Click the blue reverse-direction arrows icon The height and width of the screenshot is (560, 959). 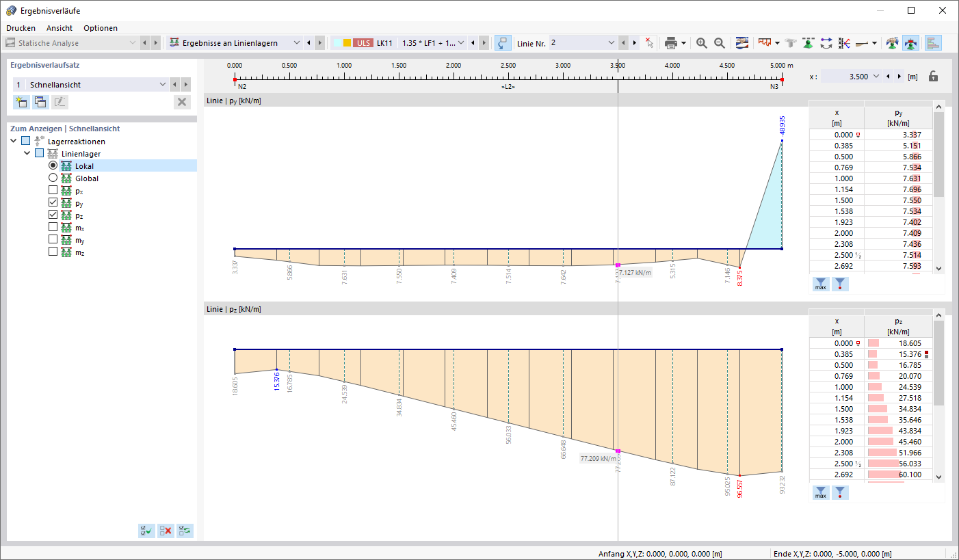(826, 42)
